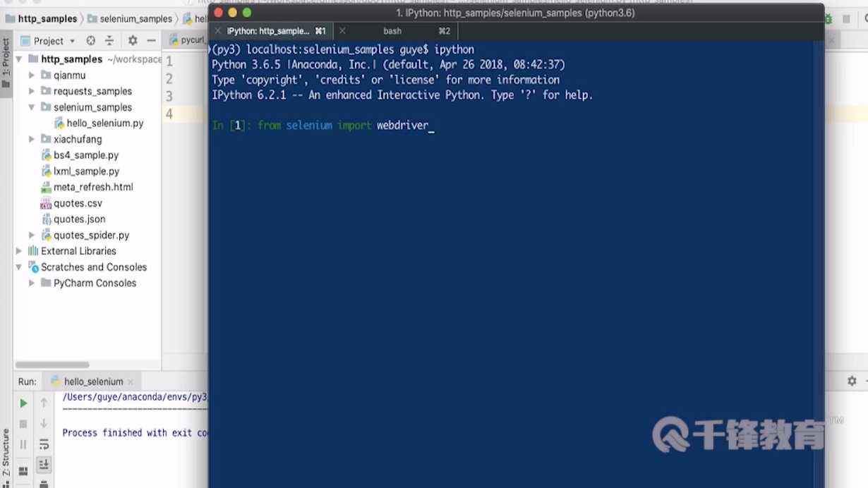Close the bash terminal tab
Screen dimensions: 868x488
[x=342, y=31]
